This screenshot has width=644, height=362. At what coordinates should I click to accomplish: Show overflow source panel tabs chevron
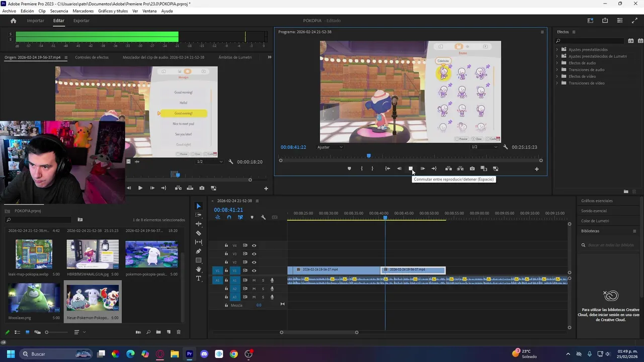(x=269, y=57)
